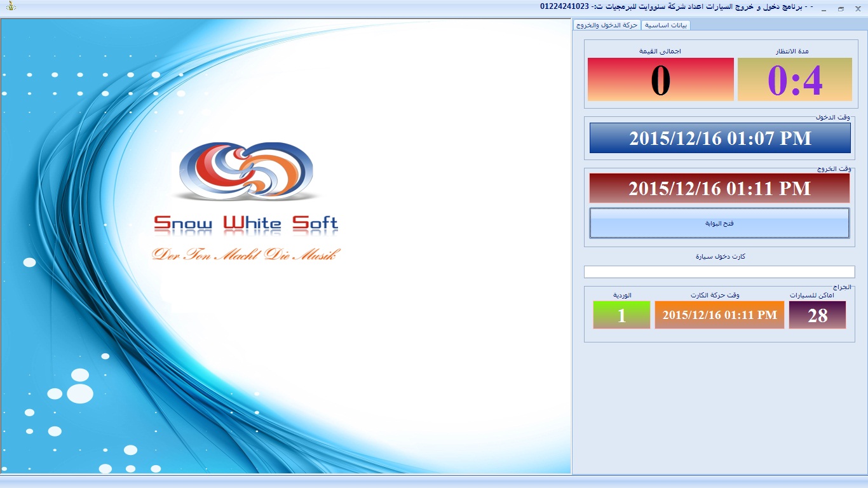The image size is (868, 488).
Task: Click the green shift number box showing 1
Action: pos(621,315)
